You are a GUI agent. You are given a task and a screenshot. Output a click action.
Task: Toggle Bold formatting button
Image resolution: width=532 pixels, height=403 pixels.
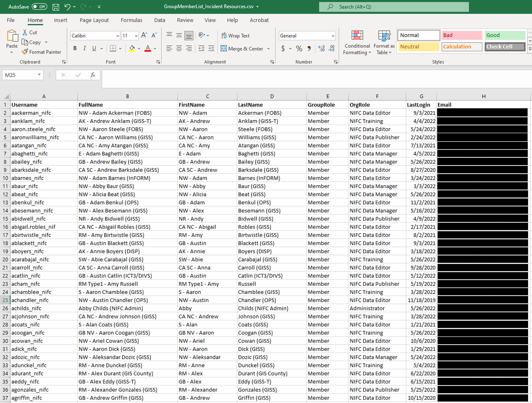(75, 48)
